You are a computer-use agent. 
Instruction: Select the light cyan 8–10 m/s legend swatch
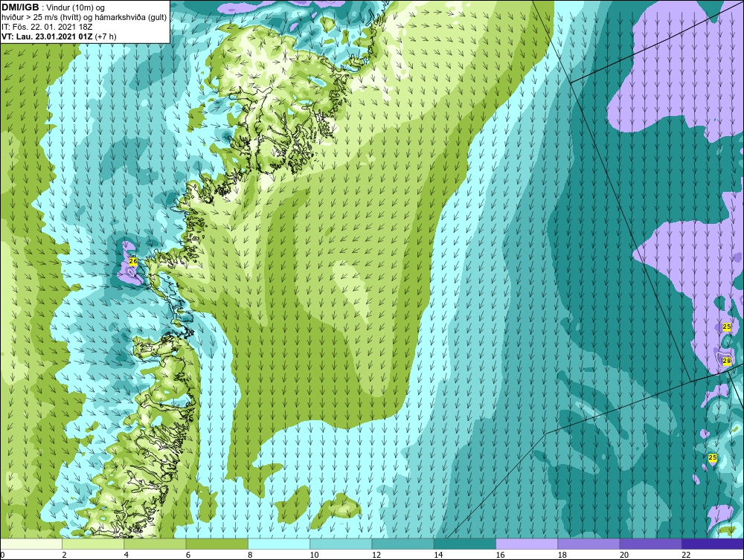279,544
